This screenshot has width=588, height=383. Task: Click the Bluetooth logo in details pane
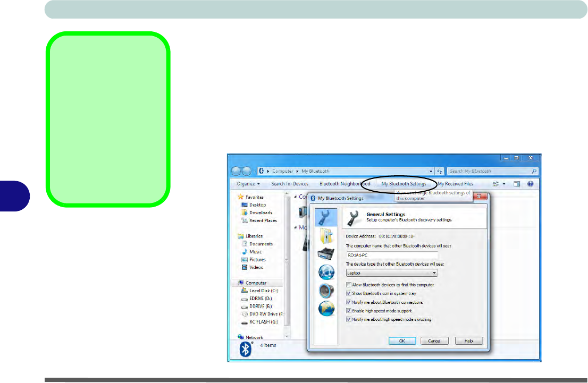[x=246, y=349]
